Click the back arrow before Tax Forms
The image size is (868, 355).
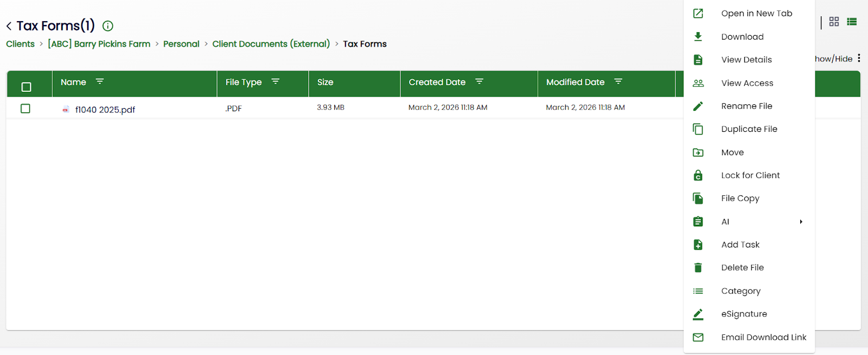click(x=9, y=26)
